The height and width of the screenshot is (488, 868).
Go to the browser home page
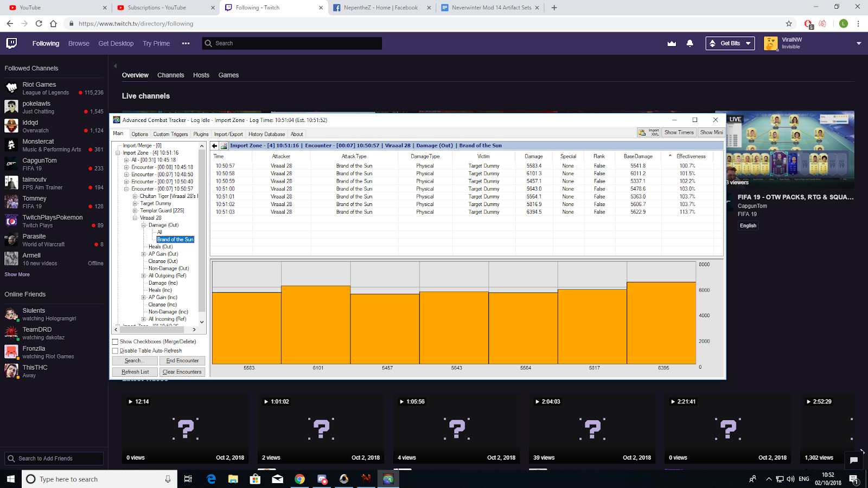(53, 24)
